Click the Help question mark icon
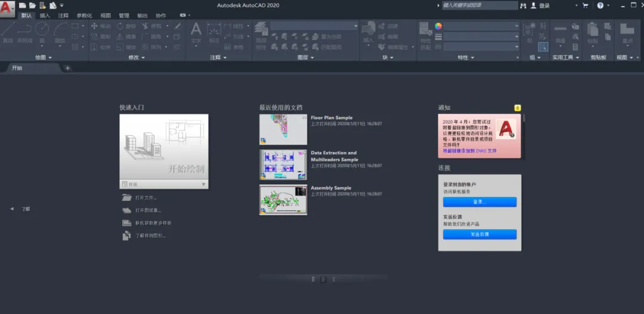This screenshot has height=314, width=644. 600,5
